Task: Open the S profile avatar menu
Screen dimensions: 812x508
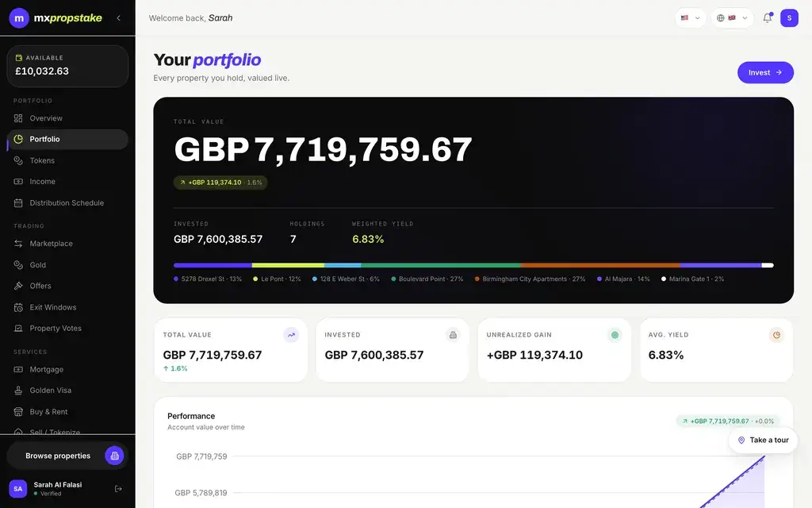Action: pos(789,17)
